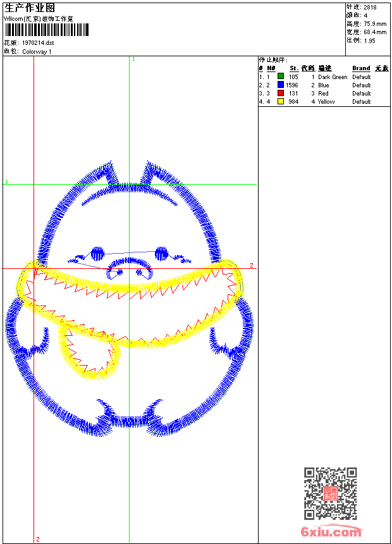Click 'Default' brand in the Dark Green row

[361, 77]
